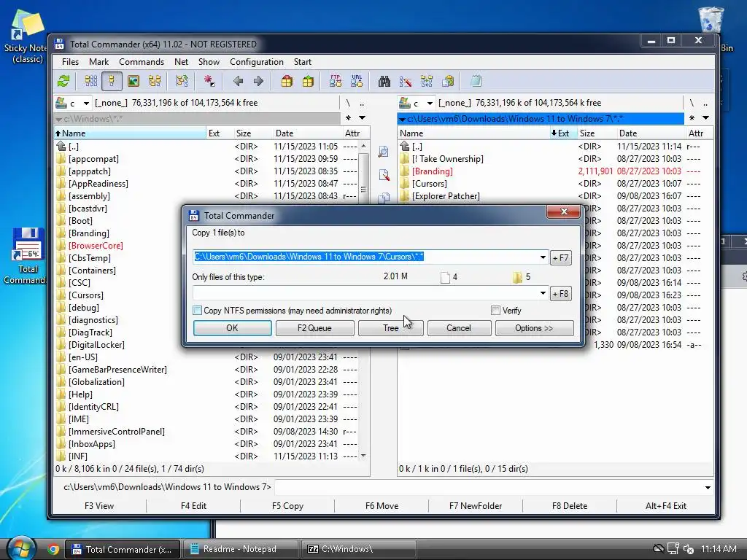Select [Explorer Patcher] folder in right panel
The image size is (747, 560).
point(446,196)
